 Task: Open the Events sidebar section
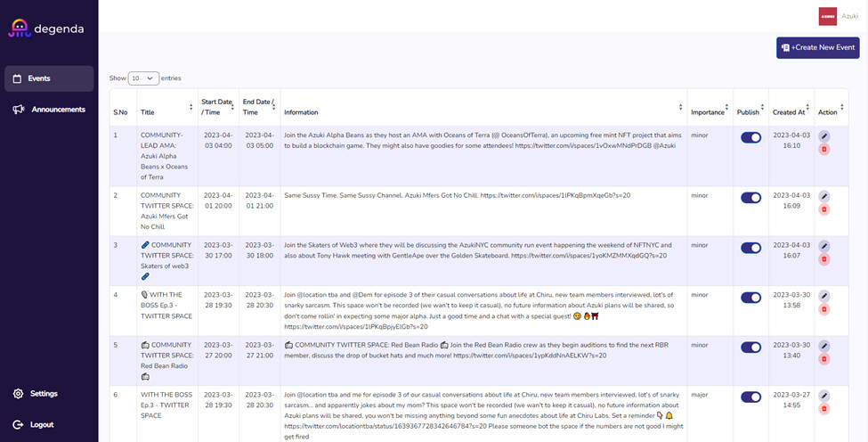(x=49, y=78)
